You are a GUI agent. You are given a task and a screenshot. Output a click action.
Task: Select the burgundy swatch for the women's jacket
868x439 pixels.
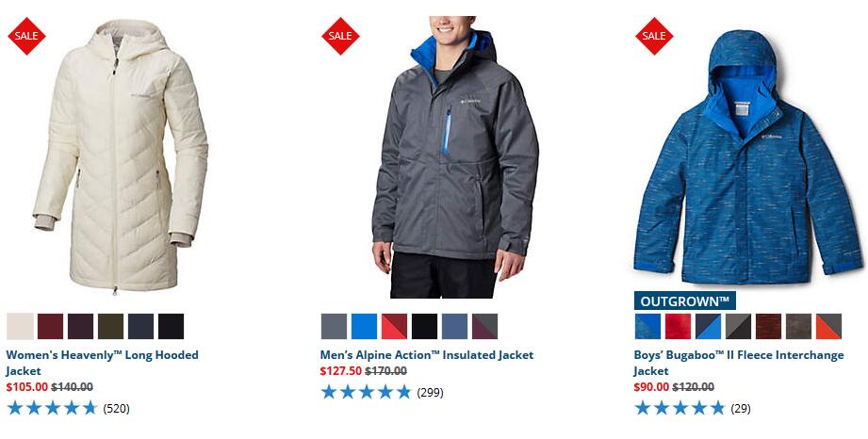click(50, 326)
